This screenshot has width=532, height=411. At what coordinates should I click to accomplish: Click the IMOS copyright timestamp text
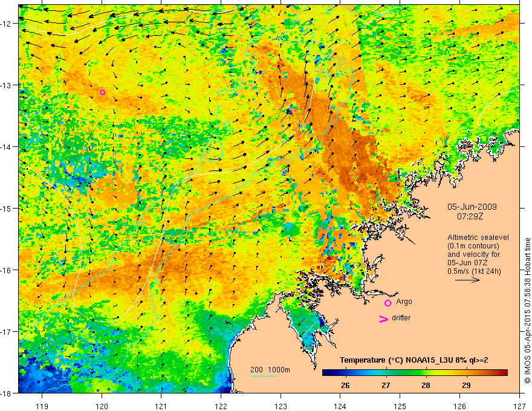coord(527,310)
